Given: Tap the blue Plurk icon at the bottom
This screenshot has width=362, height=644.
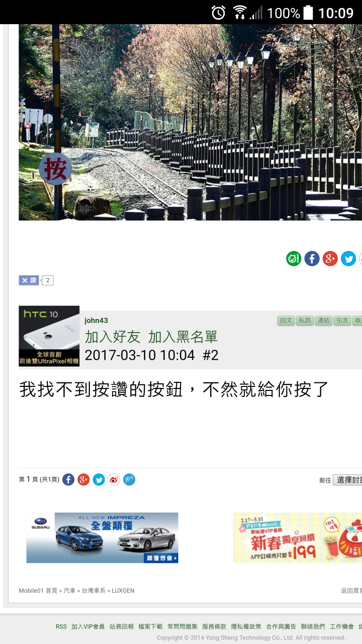Looking at the screenshot, I should click(x=129, y=479).
